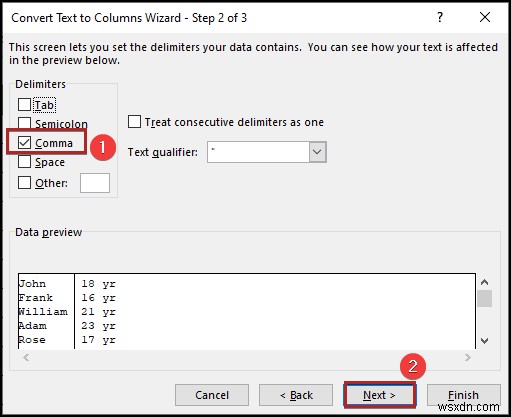Image resolution: width=511 pixels, height=417 pixels.
Task: Click the help question mark icon
Action: pos(440,17)
